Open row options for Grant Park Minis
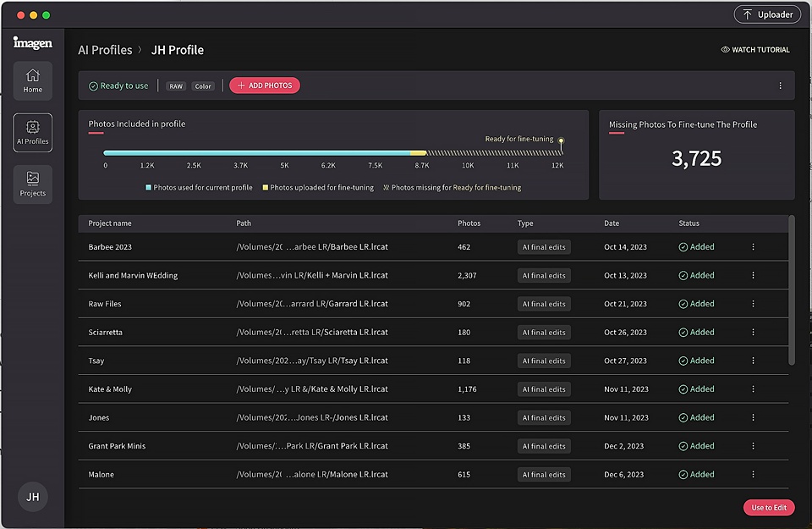The height and width of the screenshot is (529, 812). pos(753,445)
